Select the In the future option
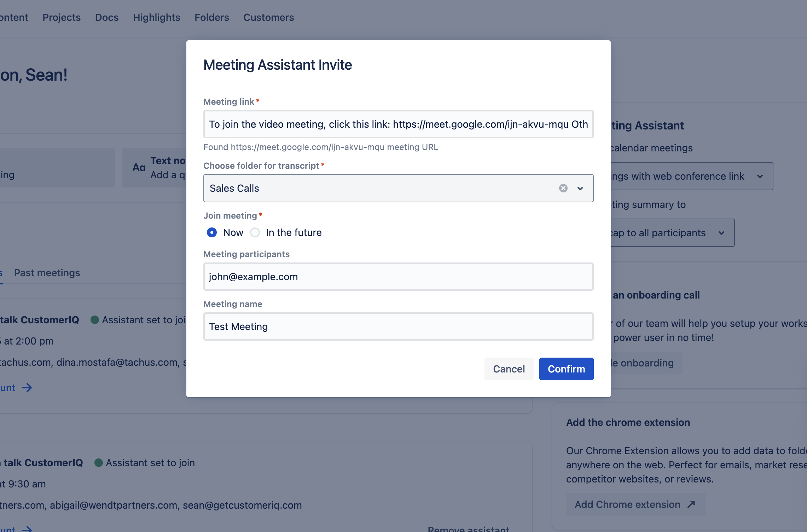 (255, 232)
